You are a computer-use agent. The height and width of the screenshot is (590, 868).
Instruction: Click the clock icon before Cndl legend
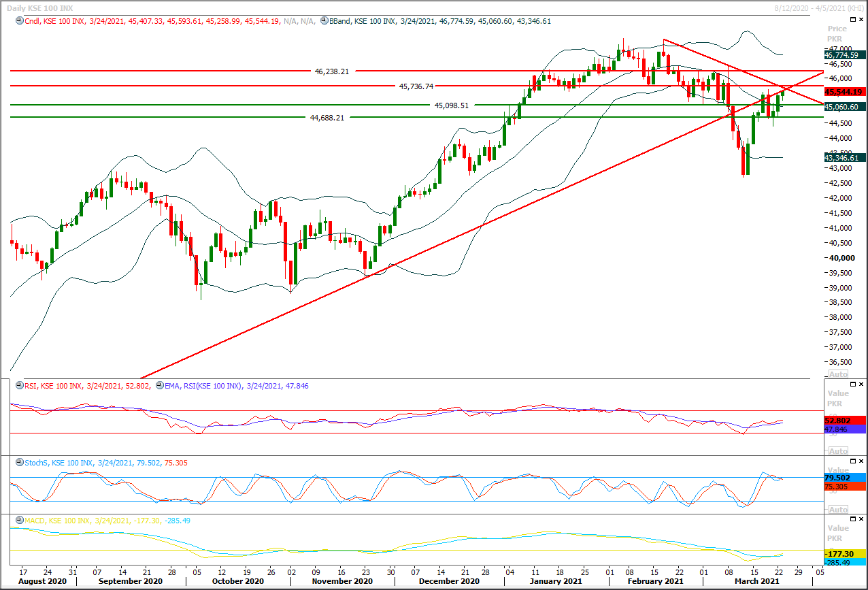19,21
